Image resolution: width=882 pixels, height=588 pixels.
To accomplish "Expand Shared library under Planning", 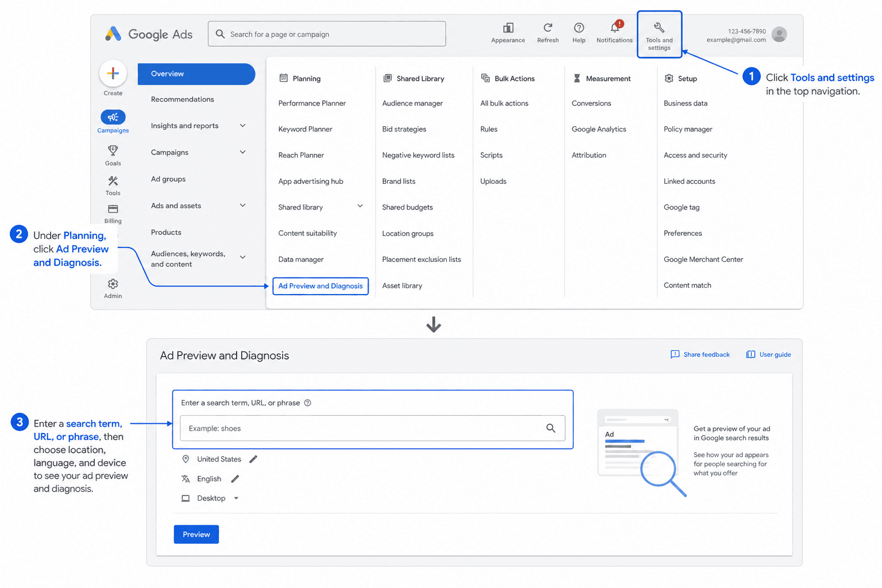I will (360, 206).
